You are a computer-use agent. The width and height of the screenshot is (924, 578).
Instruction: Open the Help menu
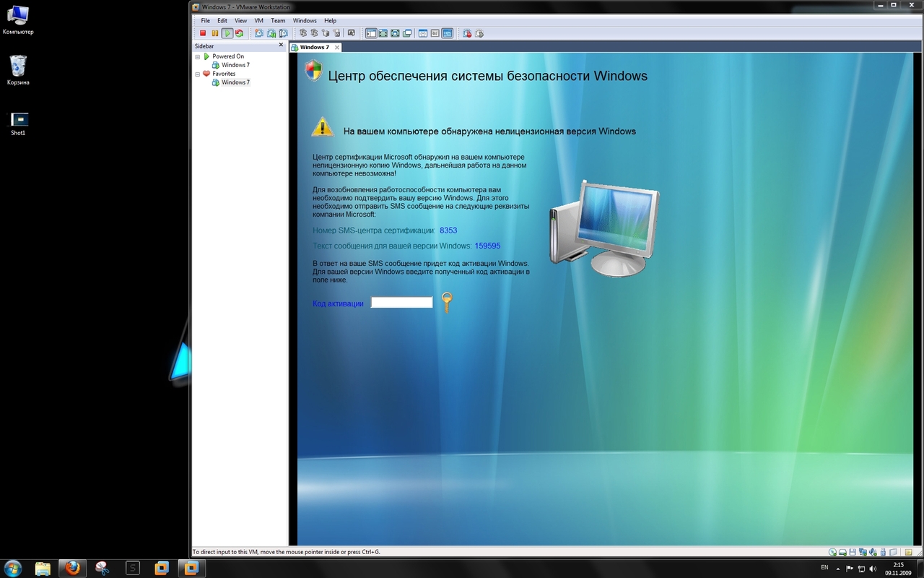coord(330,21)
